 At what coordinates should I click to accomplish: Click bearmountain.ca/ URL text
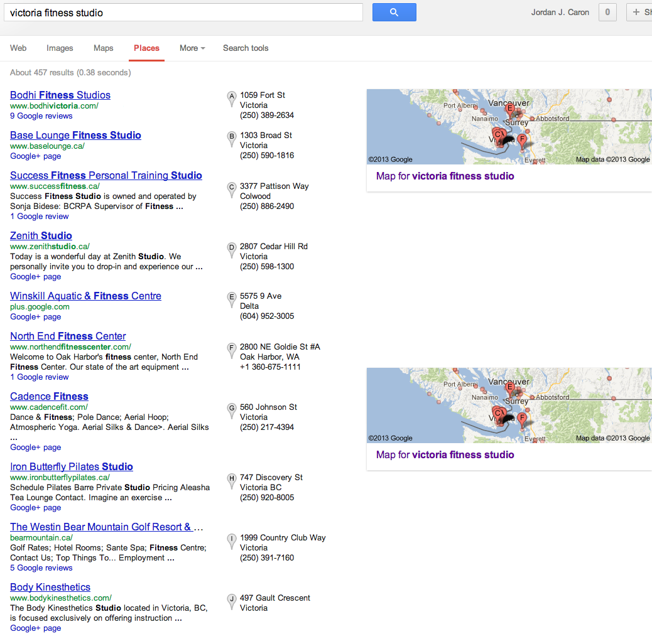pyautogui.click(x=41, y=538)
